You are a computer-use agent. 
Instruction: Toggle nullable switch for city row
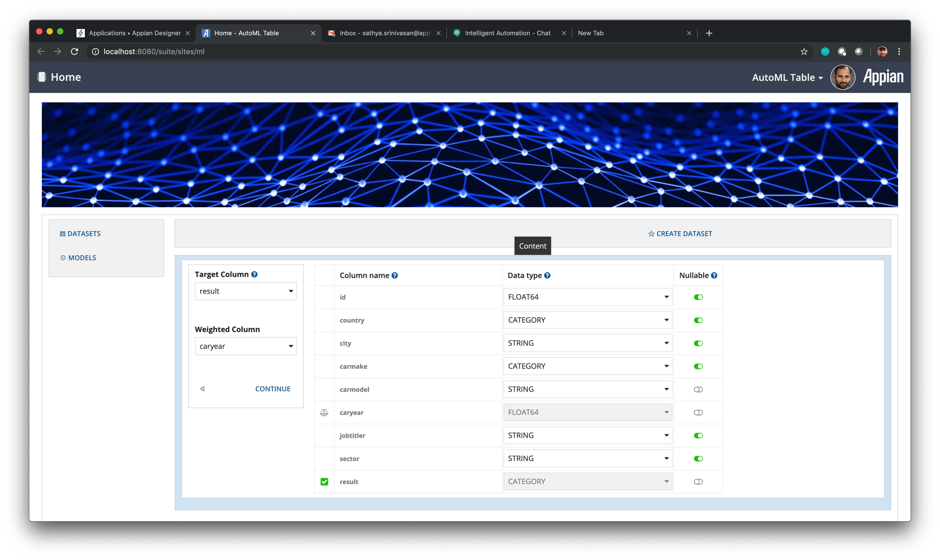pyautogui.click(x=698, y=343)
